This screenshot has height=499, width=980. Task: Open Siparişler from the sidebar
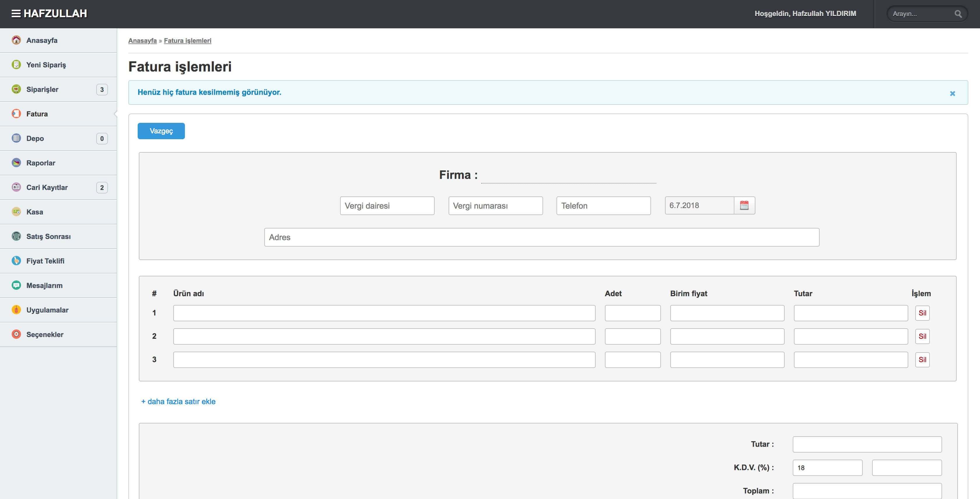coord(42,90)
